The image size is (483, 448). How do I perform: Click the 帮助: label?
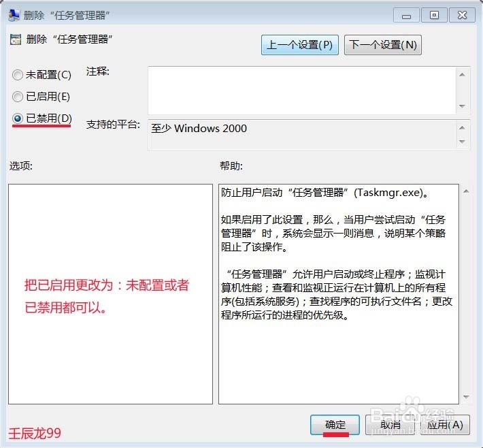pos(231,166)
